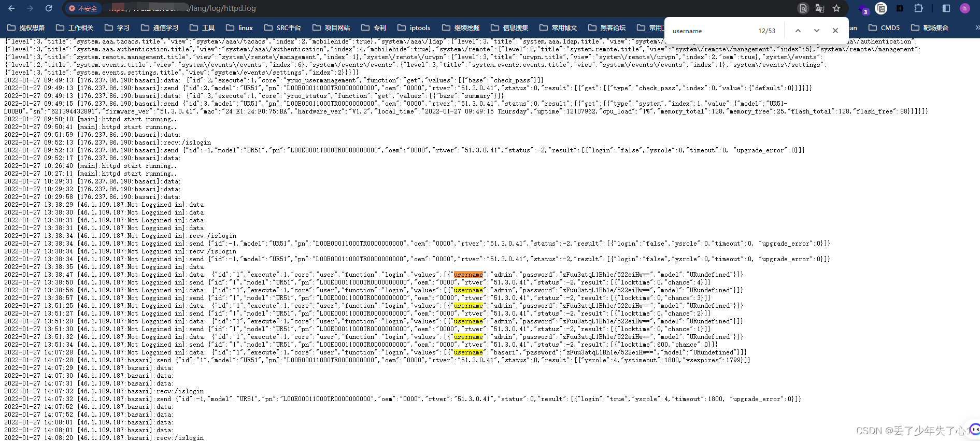Open the SRC平台 bookmark folder

(282, 27)
